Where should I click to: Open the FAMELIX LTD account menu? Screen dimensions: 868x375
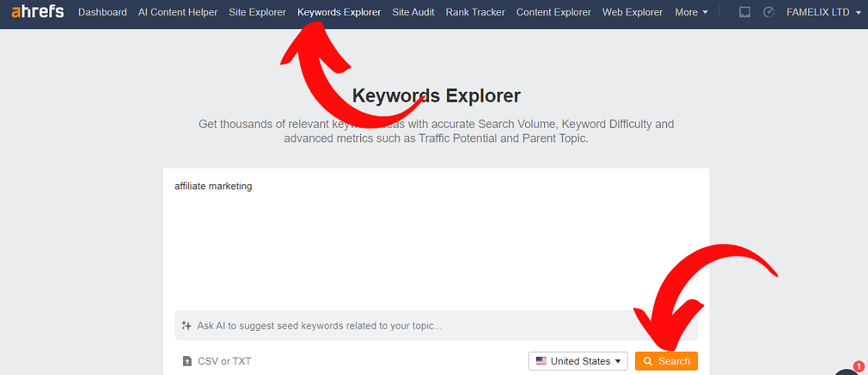coord(823,12)
